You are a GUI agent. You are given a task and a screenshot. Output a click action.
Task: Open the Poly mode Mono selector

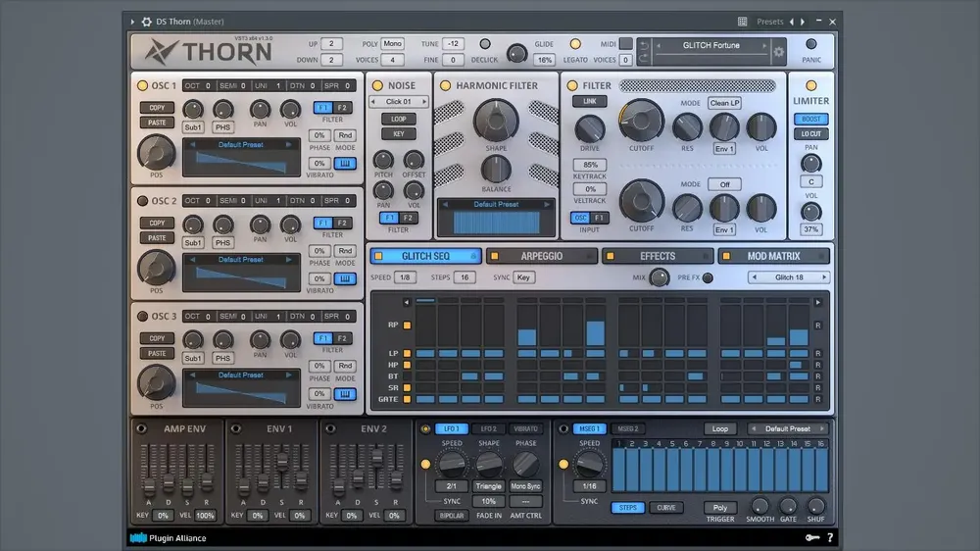[393, 44]
